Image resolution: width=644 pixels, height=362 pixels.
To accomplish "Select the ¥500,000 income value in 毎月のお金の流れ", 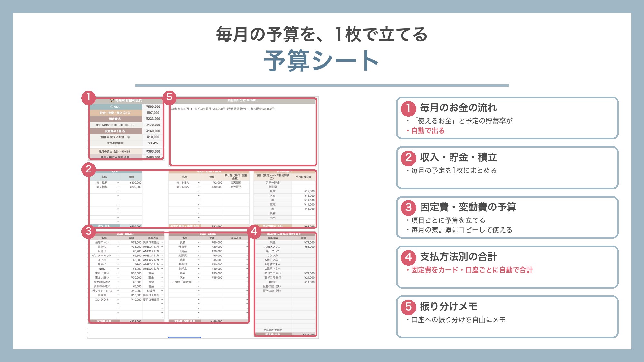I will click(153, 107).
